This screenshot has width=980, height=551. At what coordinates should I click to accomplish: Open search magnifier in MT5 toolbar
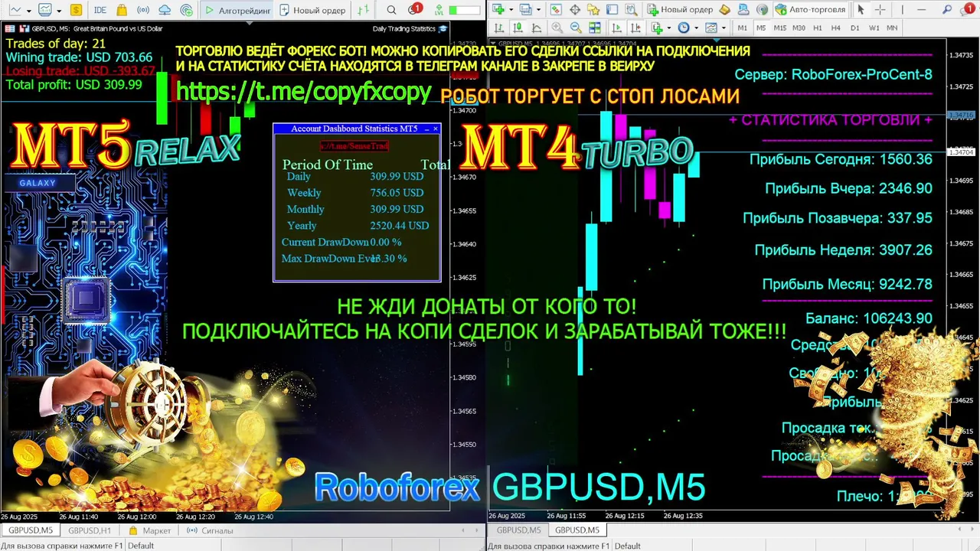[391, 10]
